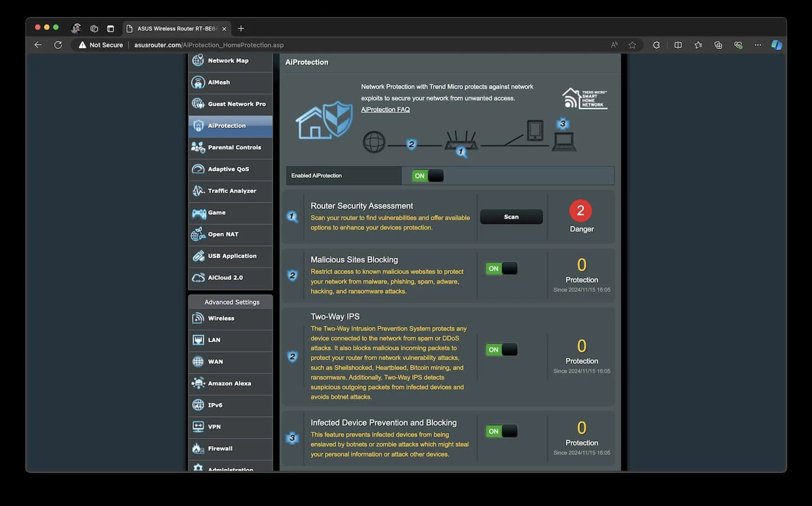Click the VPN monitor icon
The height and width of the screenshot is (506, 812).
pos(198,427)
